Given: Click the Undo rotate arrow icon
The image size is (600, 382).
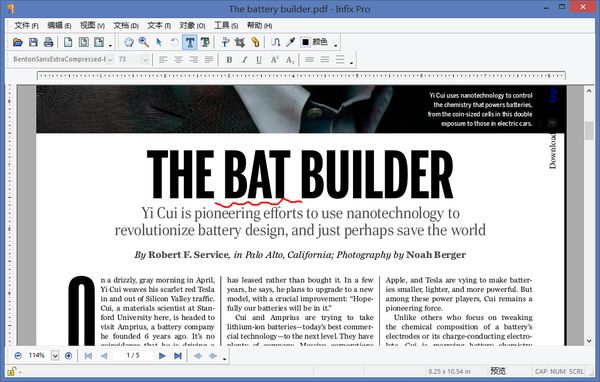Looking at the screenshot, I should 174,42.
